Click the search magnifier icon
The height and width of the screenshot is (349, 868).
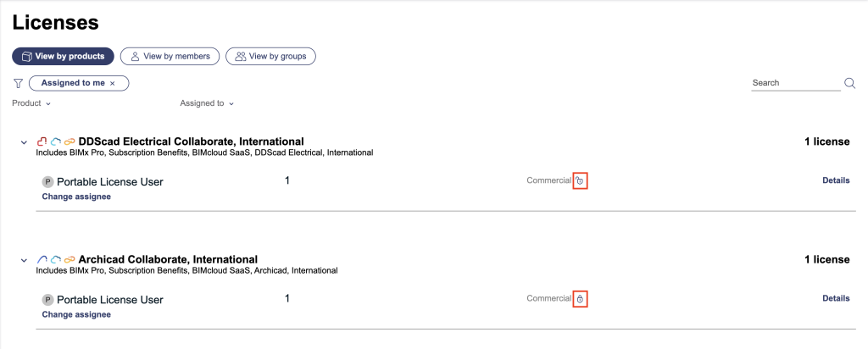tap(849, 83)
